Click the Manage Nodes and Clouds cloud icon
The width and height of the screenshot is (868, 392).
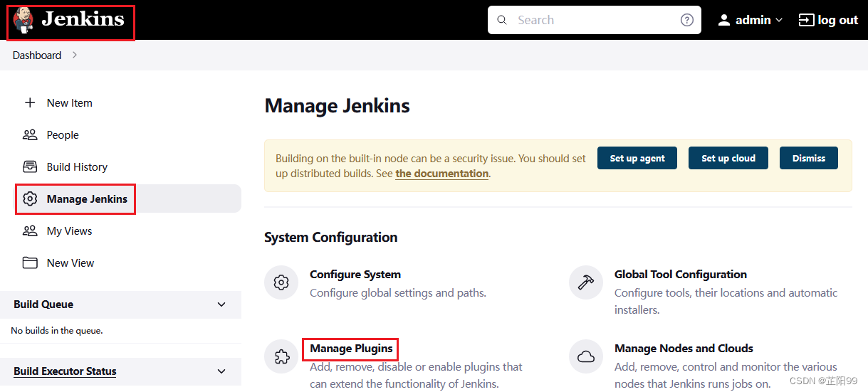click(x=586, y=356)
